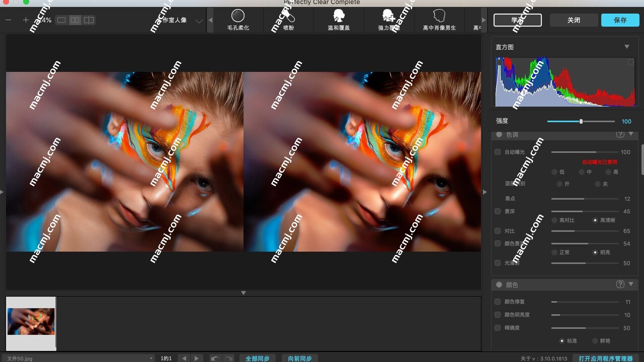Image resolution: width=644 pixels, height=362 pixels.
Task: Apply the 温和覆盖 preset
Action: (339, 20)
